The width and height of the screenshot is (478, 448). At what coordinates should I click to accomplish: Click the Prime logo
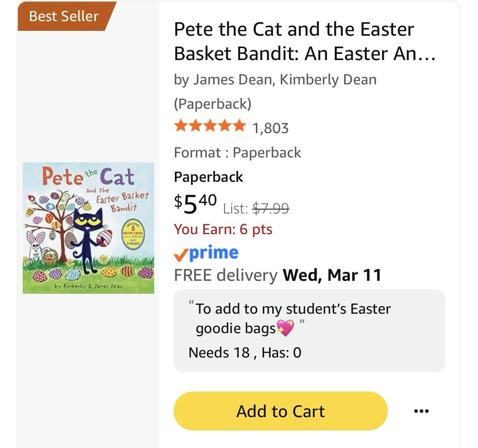click(213, 252)
